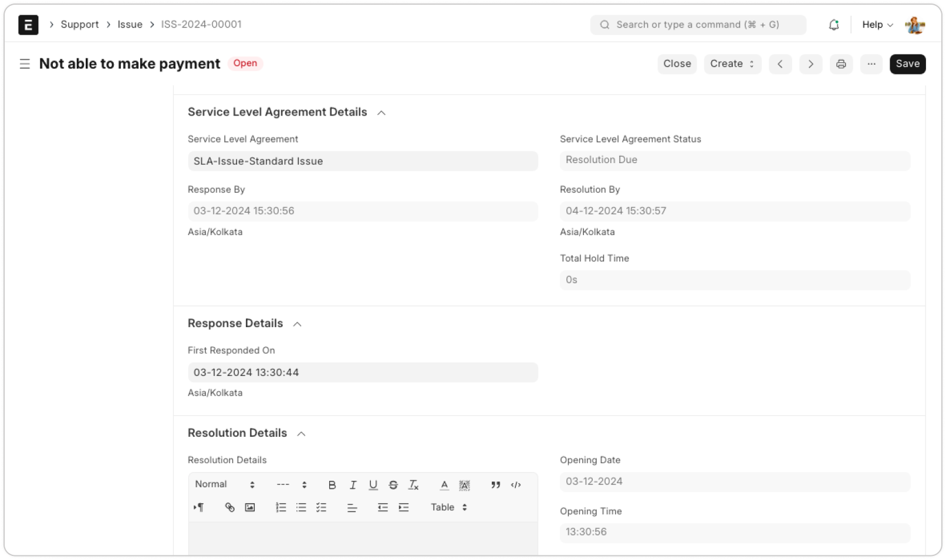946x560 pixels.
Task: Click the print icon in the header
Action: (841, 64)
